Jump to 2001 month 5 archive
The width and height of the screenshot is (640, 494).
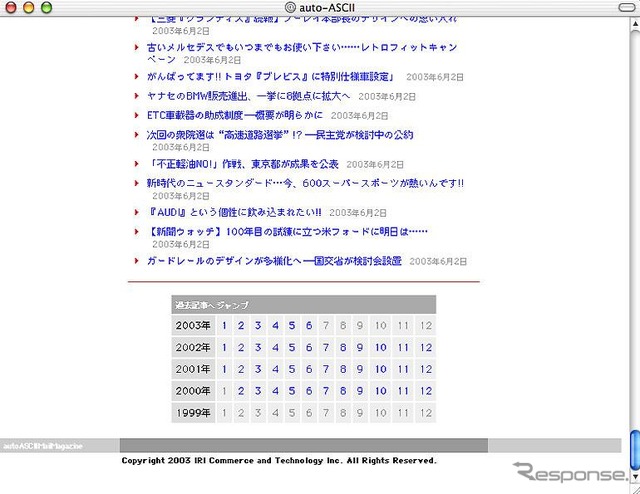click(292, 369)
